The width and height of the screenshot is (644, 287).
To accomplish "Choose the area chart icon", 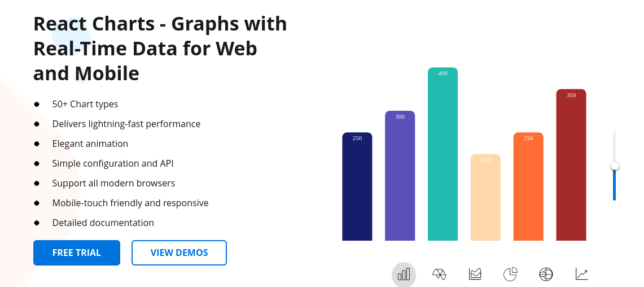I will pos(475,275).
